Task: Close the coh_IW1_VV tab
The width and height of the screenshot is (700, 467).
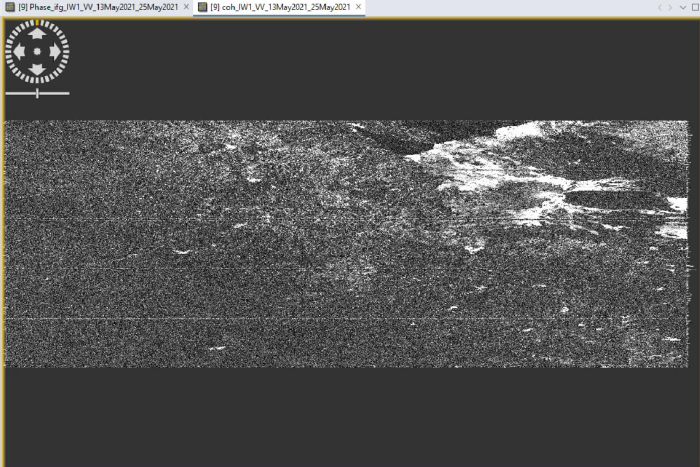Action: (358, 7)
